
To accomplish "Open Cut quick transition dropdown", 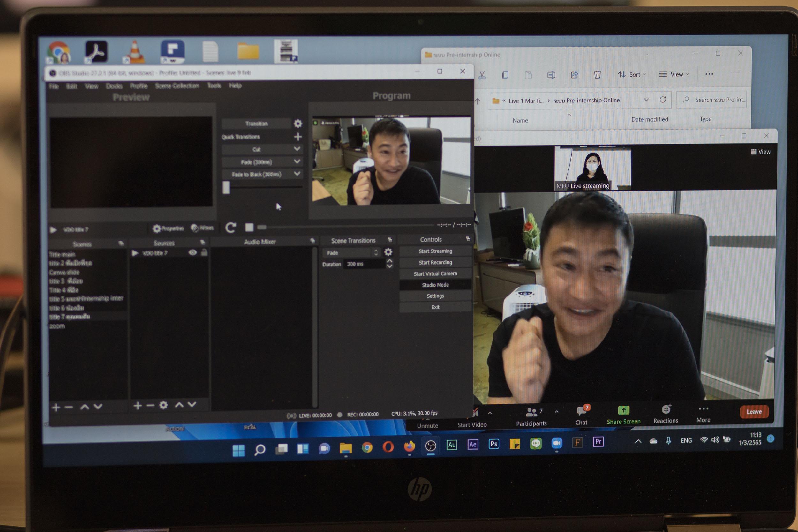I will (x=297, y=149).
